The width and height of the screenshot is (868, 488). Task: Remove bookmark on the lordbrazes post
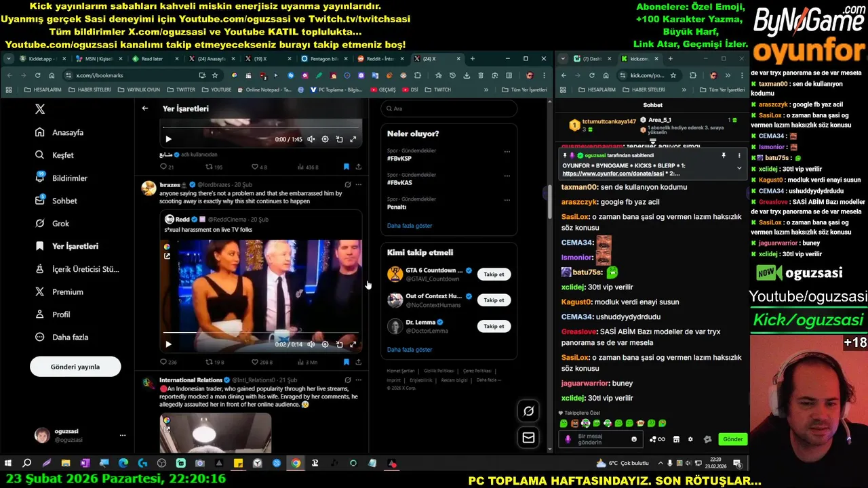coord(346,363)
